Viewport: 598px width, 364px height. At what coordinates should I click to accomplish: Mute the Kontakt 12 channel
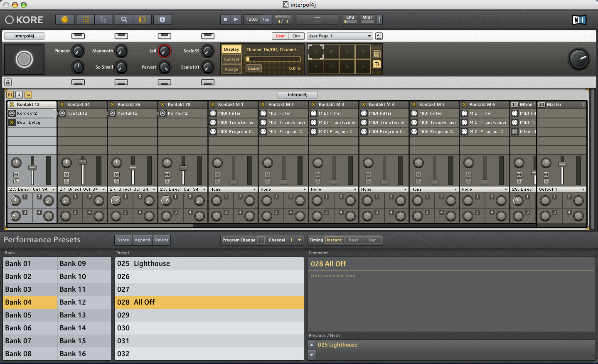tap(16, 175)
